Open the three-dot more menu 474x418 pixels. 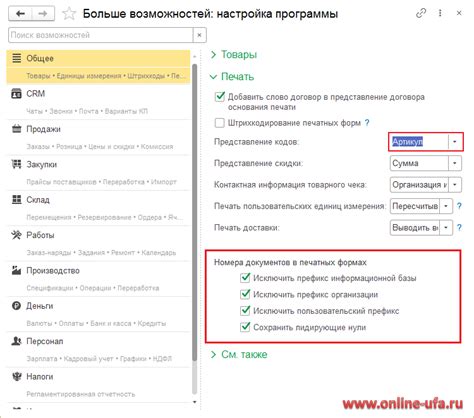coord(440,13)
